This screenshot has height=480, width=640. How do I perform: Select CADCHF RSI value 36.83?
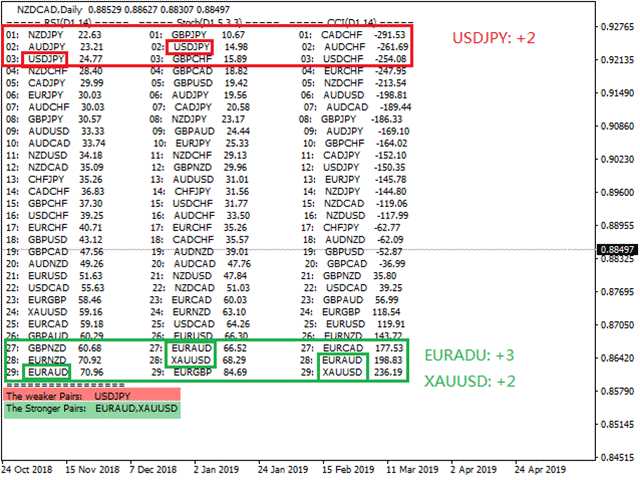tap(92, 191)
